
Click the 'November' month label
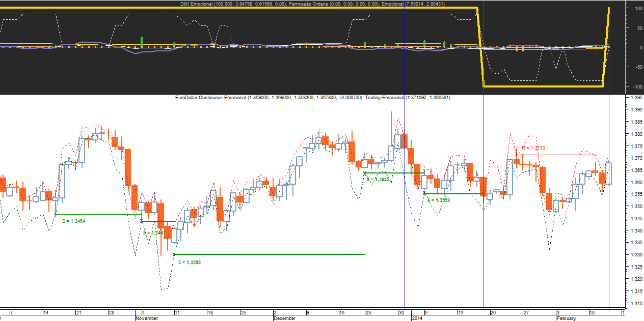[x=148, y=318]
